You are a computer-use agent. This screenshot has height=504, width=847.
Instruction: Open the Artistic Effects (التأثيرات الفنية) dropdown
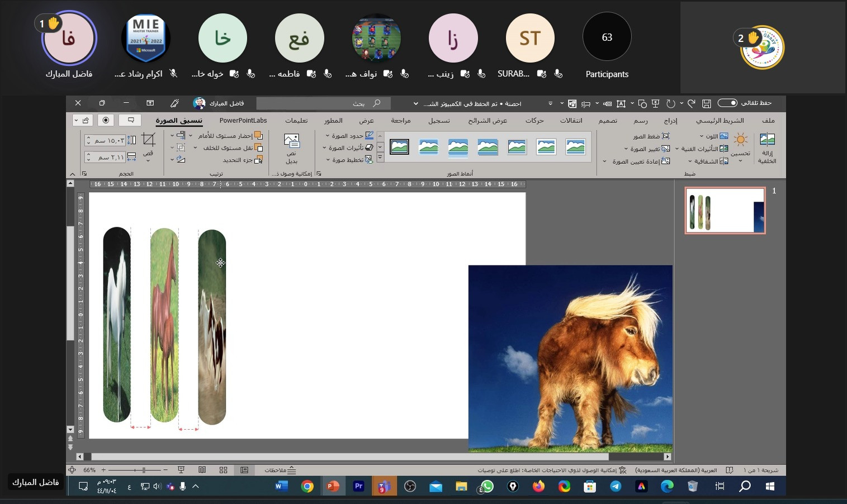702,149
